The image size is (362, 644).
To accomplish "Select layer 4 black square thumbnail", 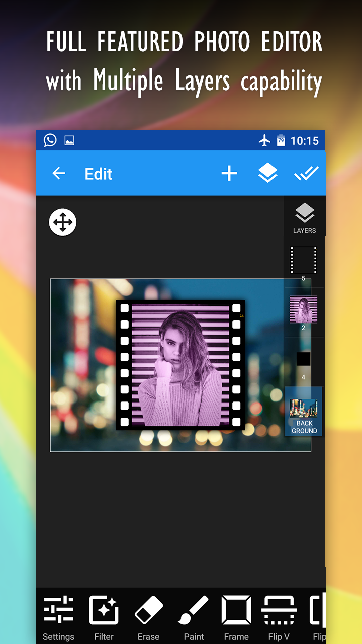I will (304, 359).
